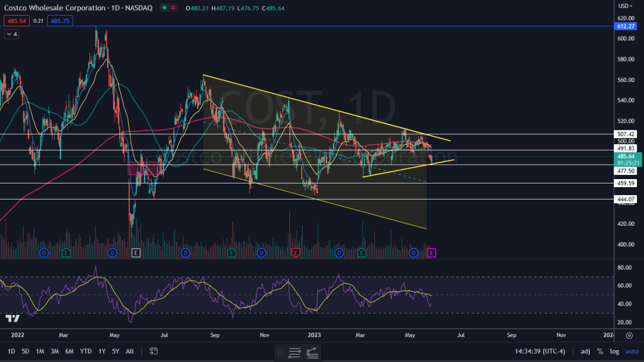The height and width of the screenshot is (362, 644).
Task: Select the 5Y time range
Action: click(115, 352)
